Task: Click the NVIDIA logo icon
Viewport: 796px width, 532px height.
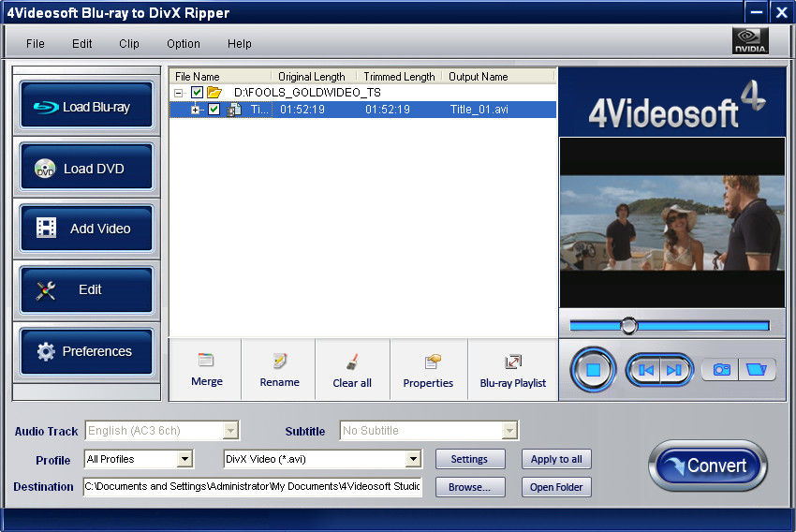Action: pos(750,40)
